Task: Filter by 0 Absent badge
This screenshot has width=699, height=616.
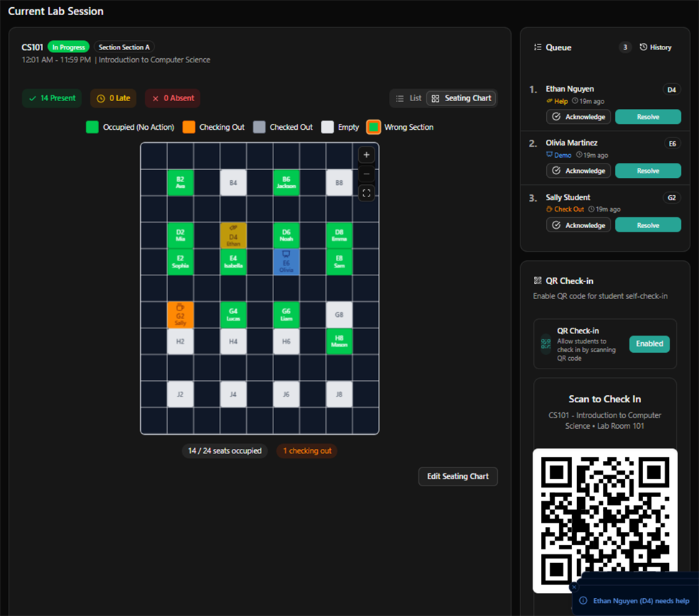Action: [x=172, y=98]
